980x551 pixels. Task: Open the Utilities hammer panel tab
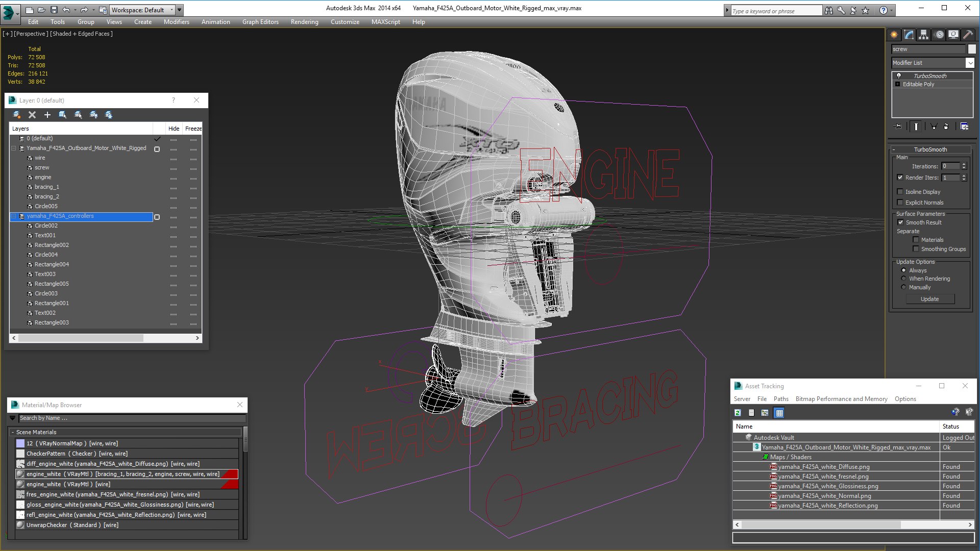968,35
